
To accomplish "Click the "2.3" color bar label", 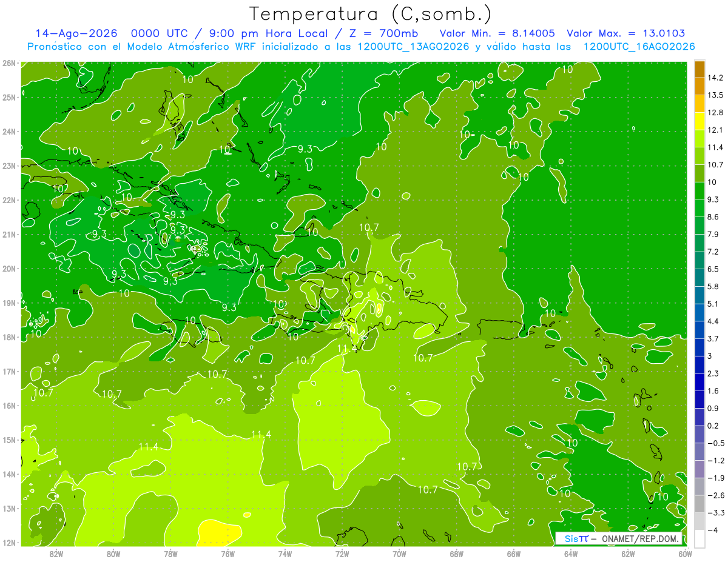I will click(x=713, y=373).
